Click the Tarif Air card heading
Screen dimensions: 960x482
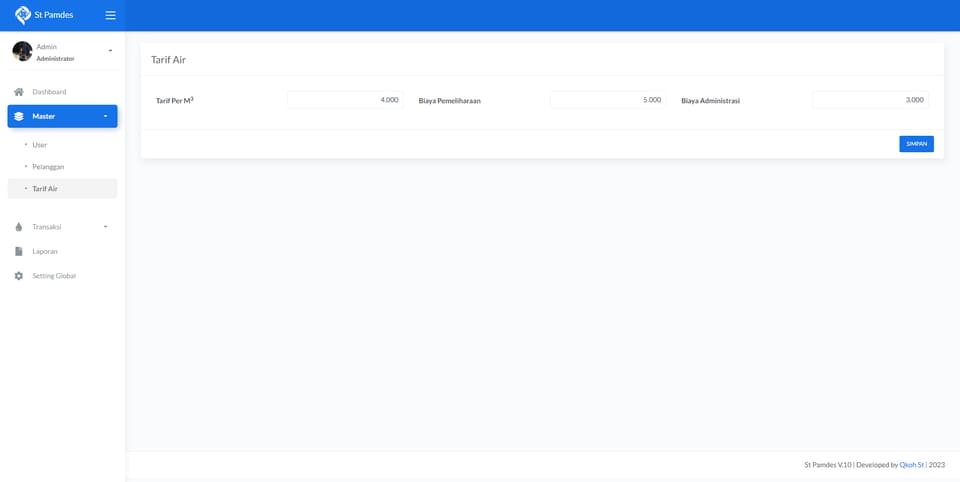tap(168, 60)
